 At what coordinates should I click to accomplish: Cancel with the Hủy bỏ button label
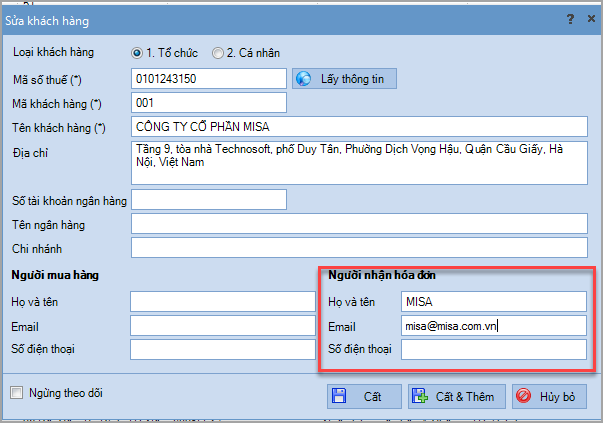pos(557,396)
